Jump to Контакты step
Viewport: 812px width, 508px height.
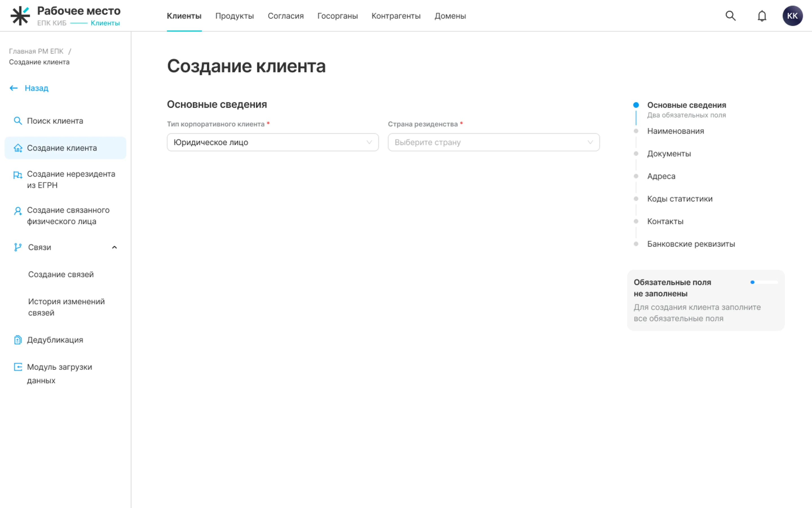665,221
